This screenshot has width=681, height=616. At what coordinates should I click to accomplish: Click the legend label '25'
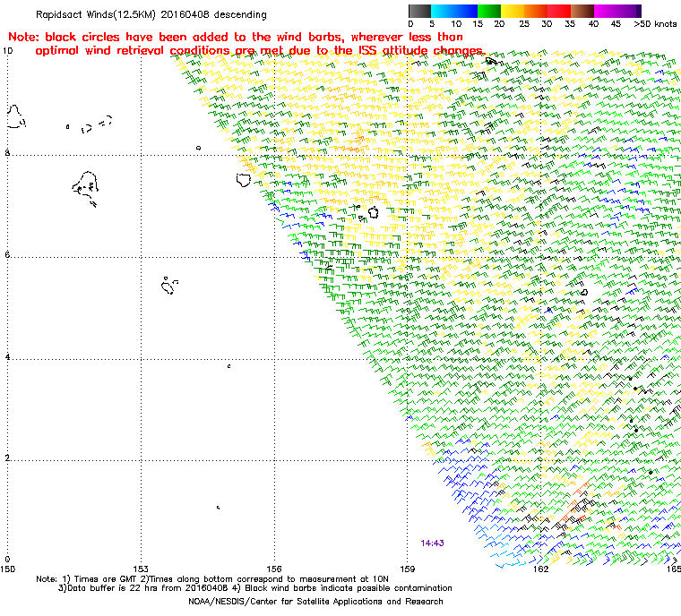(524, 24)
